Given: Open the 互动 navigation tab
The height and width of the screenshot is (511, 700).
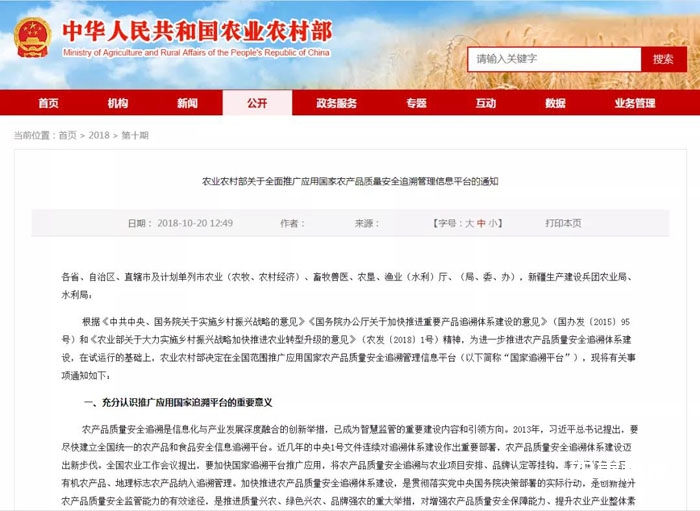Looking at the screenshot, I should pos(485,103).
